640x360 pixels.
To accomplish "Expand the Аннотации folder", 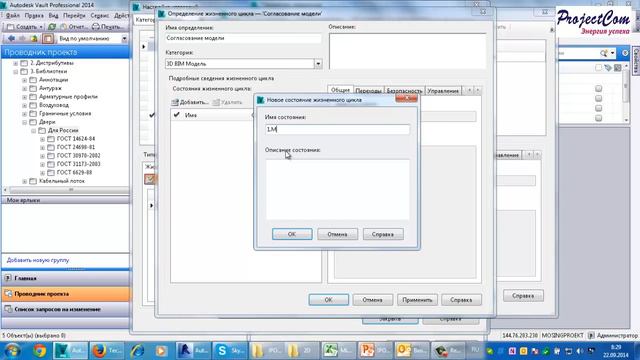I will coord(24,80).
